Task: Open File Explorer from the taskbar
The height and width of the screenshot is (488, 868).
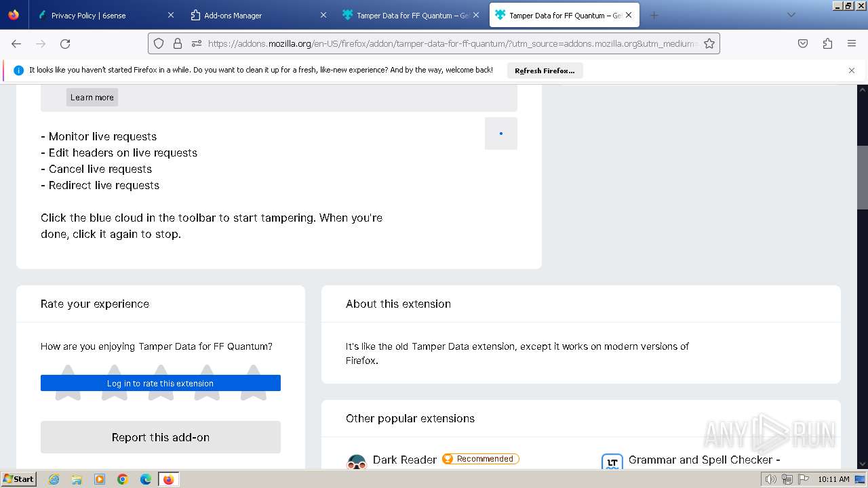Action: pos(77,479)
